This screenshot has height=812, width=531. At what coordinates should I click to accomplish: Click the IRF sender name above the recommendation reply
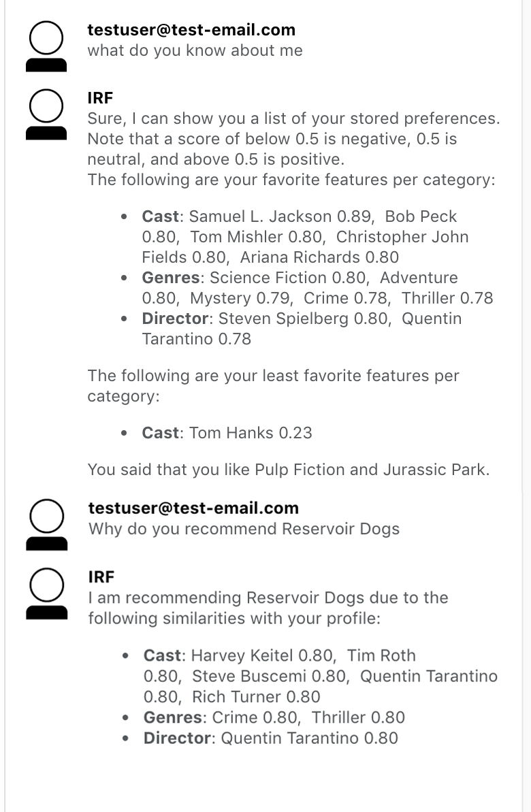click(101, 577)
